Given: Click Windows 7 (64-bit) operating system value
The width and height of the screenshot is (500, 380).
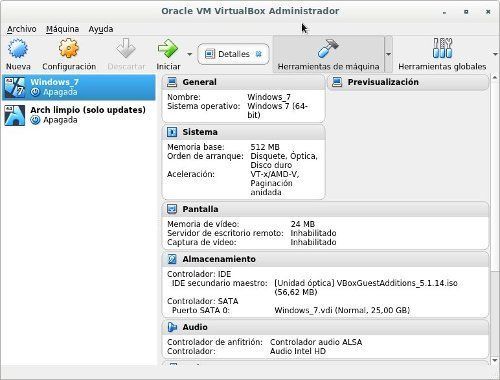Looking at the screenshot, I should click(x=277, y=111).
